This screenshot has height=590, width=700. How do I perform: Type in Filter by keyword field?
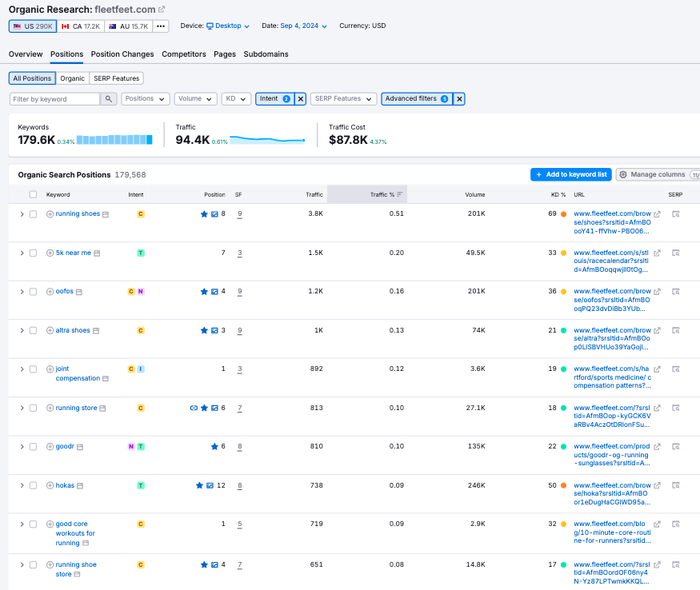(x=54, y=99)
